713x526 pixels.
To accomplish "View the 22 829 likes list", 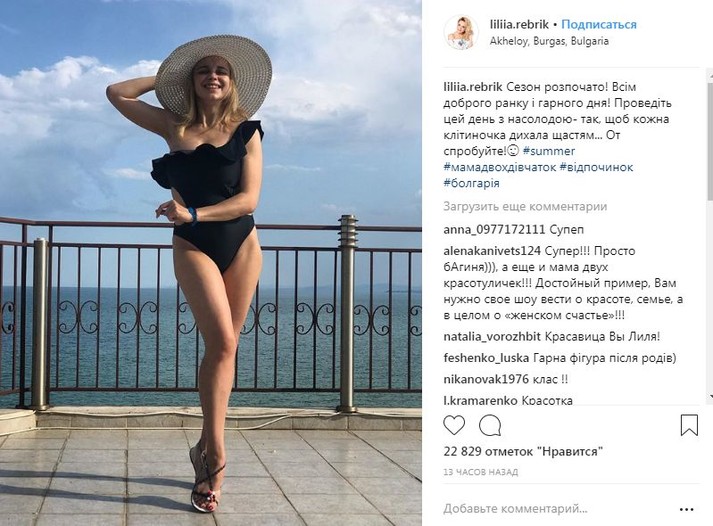I will (x=523, y=452).
